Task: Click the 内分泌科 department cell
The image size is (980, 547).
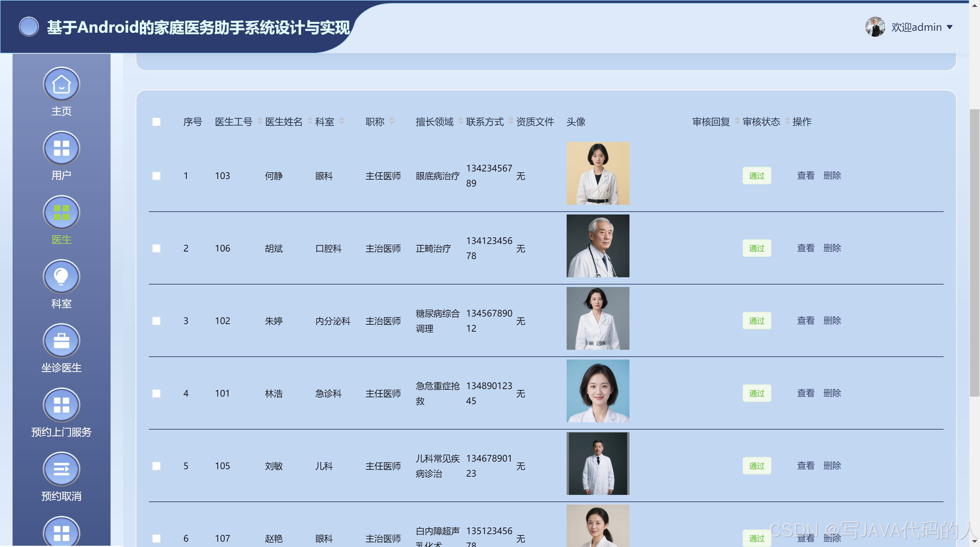Action: tap(333, 321)
